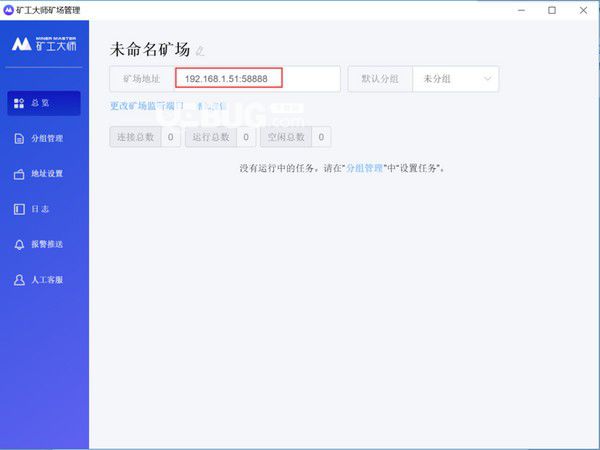Click the 运行总数 counter
The width and height of the screenshot is (600, 450).
click(220, 137)
